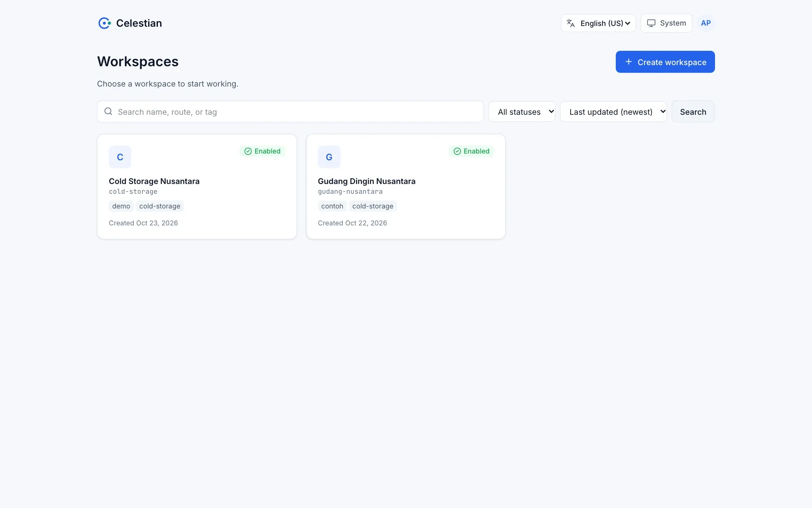
Task: Click the cold-storage route text
Action: (x=133, y=192)
